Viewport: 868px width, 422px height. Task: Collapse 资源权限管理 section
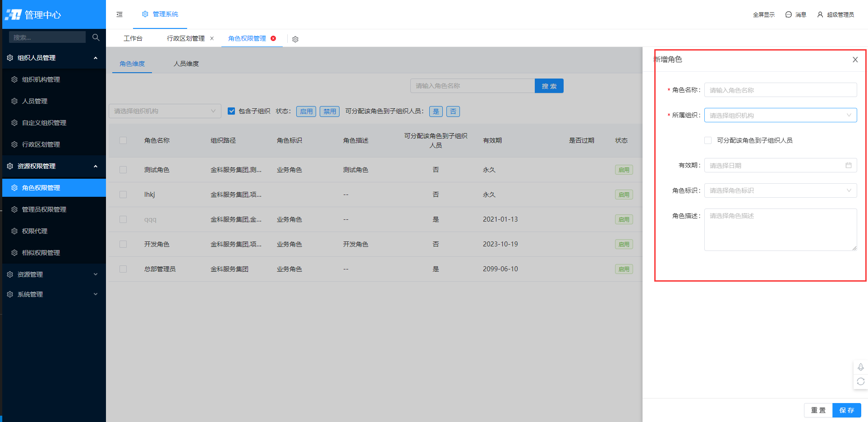click(54, 166)
